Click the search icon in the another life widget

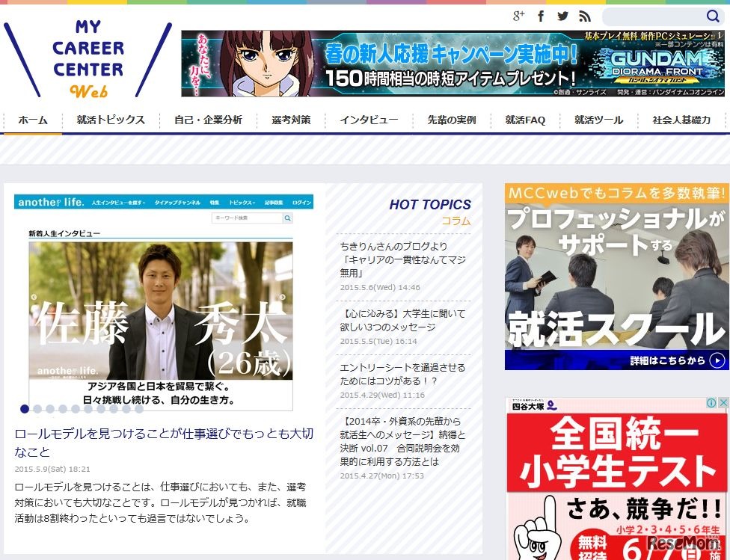286,218
